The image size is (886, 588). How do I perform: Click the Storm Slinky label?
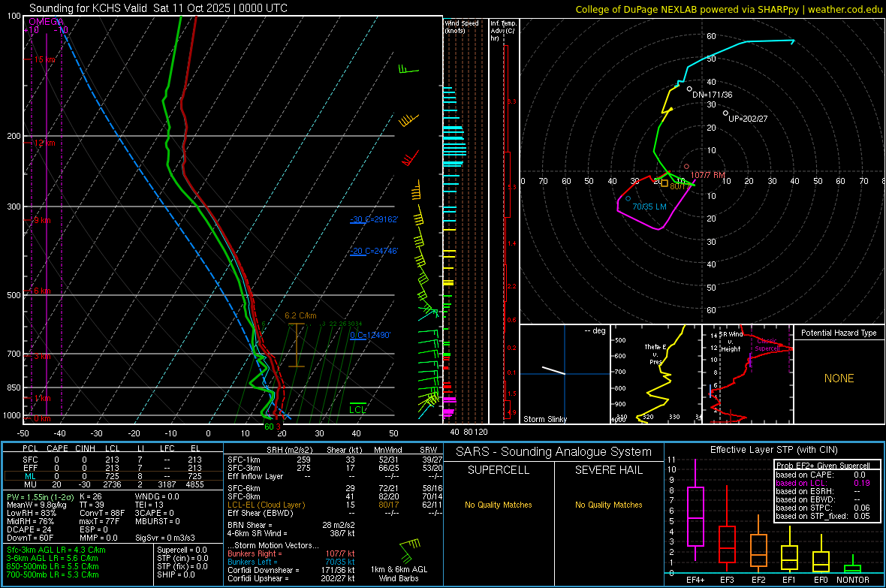544,419
